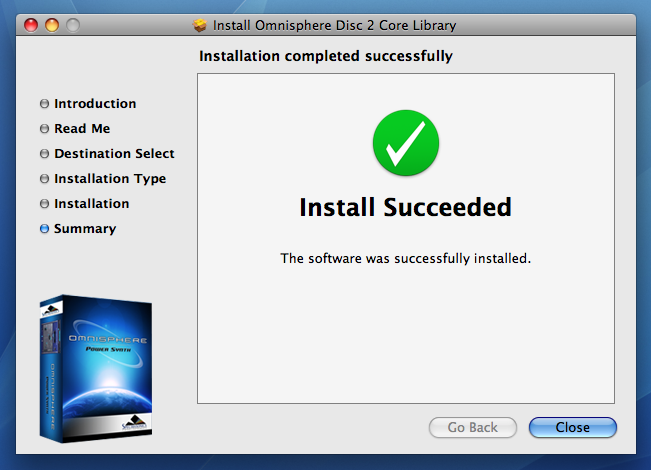The image size is (651, 470).
Task: Click the green checkmark success icon
Action: point(405,145)
